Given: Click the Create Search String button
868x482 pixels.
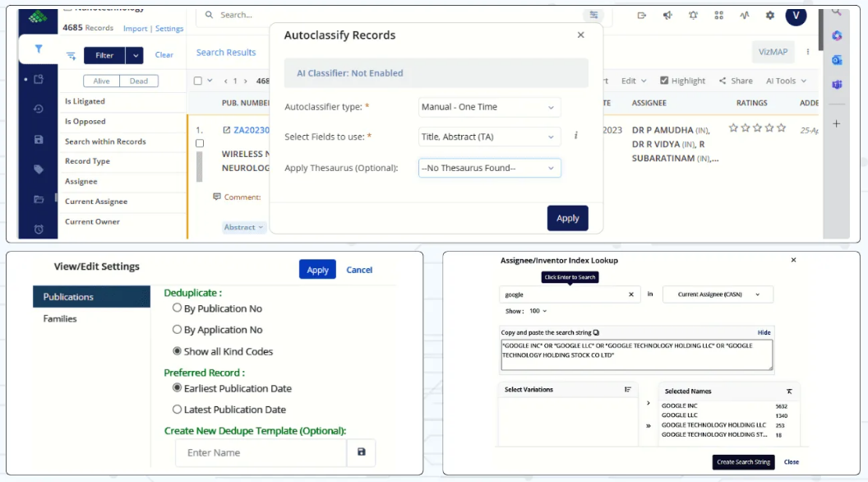Looking at the screenshot, I should click(x=743, y=462).
